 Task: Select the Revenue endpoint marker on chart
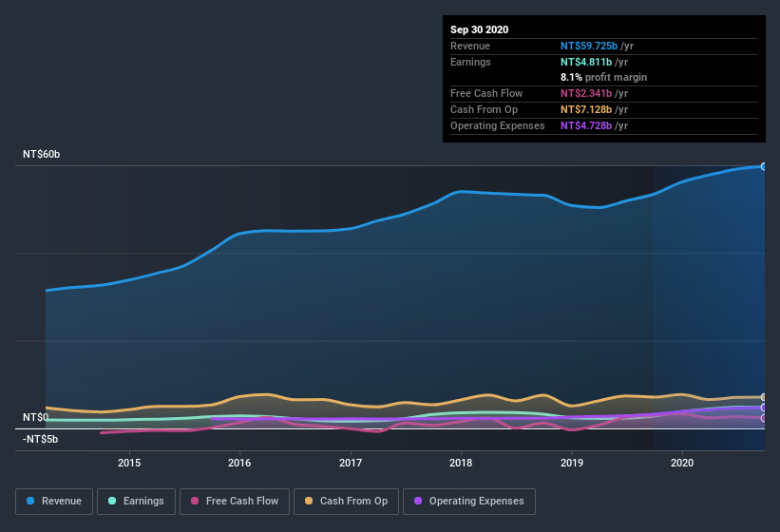tap(764, 166)
